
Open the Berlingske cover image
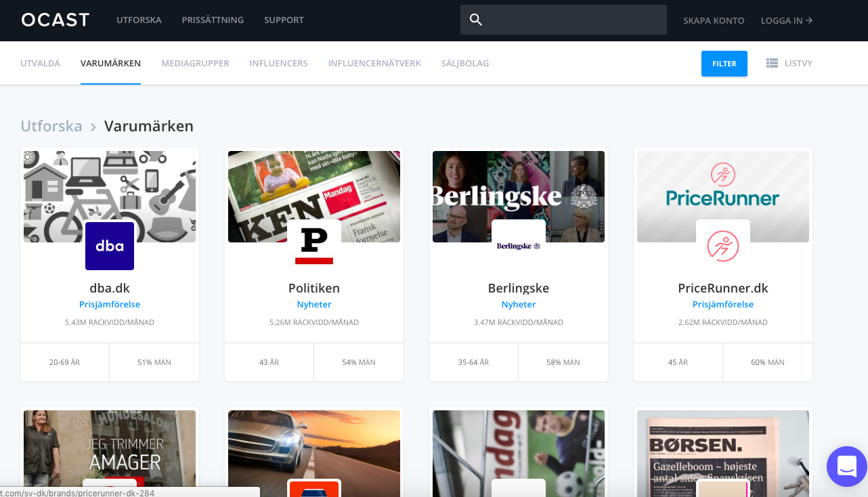click(519, 196)
